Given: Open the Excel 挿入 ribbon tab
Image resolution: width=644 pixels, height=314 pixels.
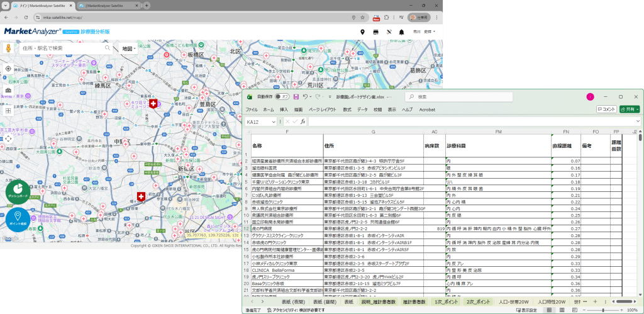Looking at the screenshot, I should pos(284,109).
